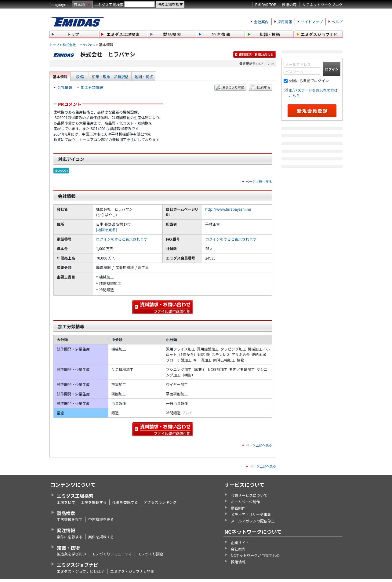The width and height of the screenshot is (392, 582).
Task: Switch to the 設備 tab
Action: click(x=80, y=77)
